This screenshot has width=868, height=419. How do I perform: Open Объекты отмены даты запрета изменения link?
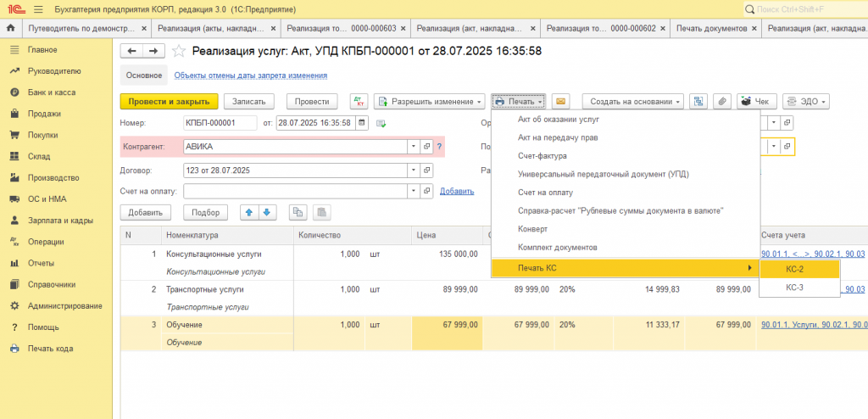(251, 75)
